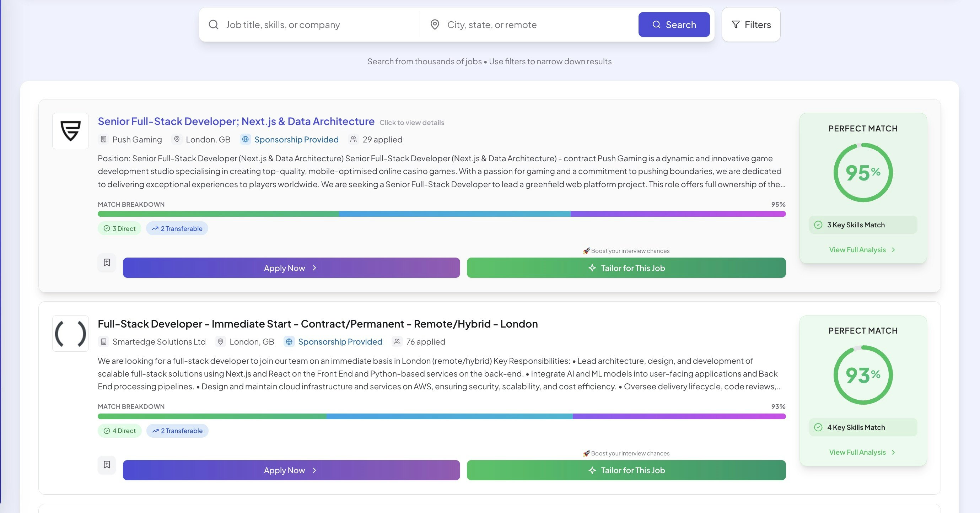Bookmark the Smartedge Solutions job
This screenshot has height=513, width=980.
(107, 465)
